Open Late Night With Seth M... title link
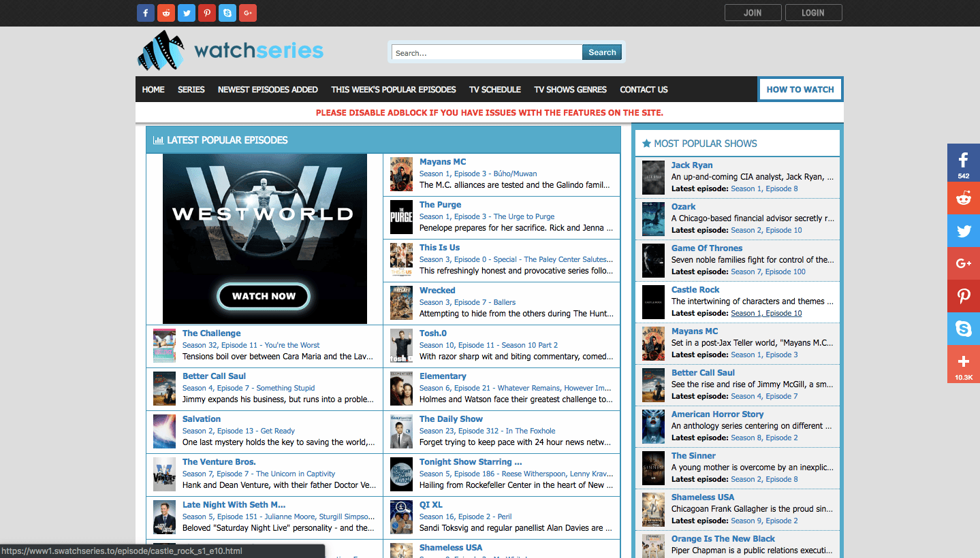The width and height of the screenshot is (980, 558). coord(234,505)
